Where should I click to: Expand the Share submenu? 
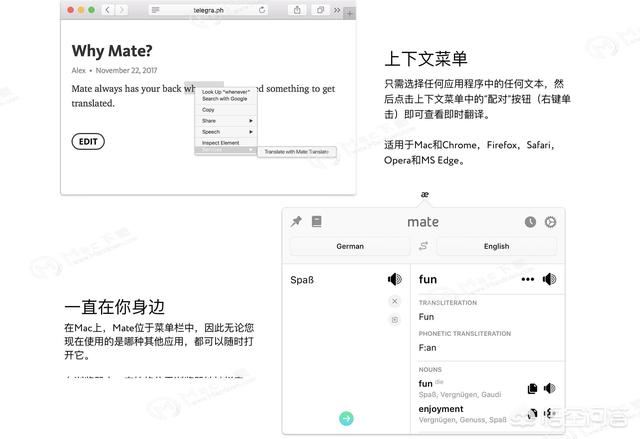(225, 121)
